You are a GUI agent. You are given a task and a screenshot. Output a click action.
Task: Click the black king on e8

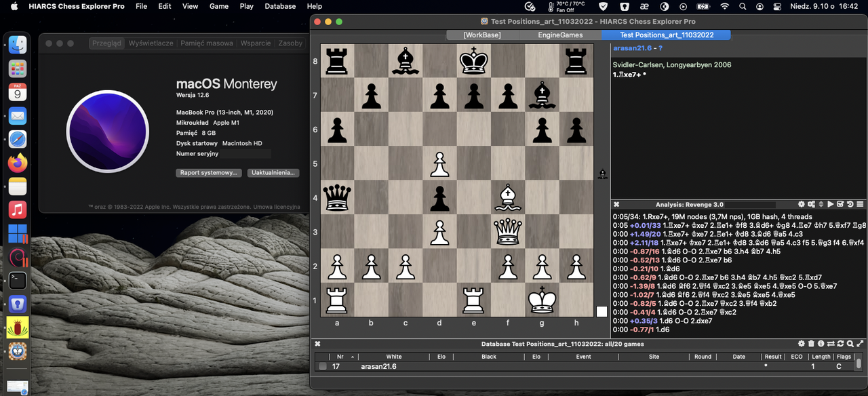point(474,62)
